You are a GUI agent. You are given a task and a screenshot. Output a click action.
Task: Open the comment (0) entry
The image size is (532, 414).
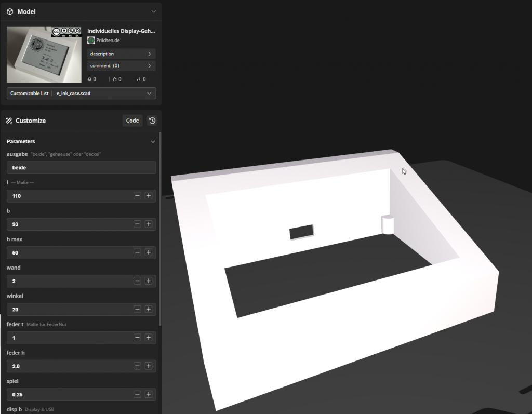point(121,66)
